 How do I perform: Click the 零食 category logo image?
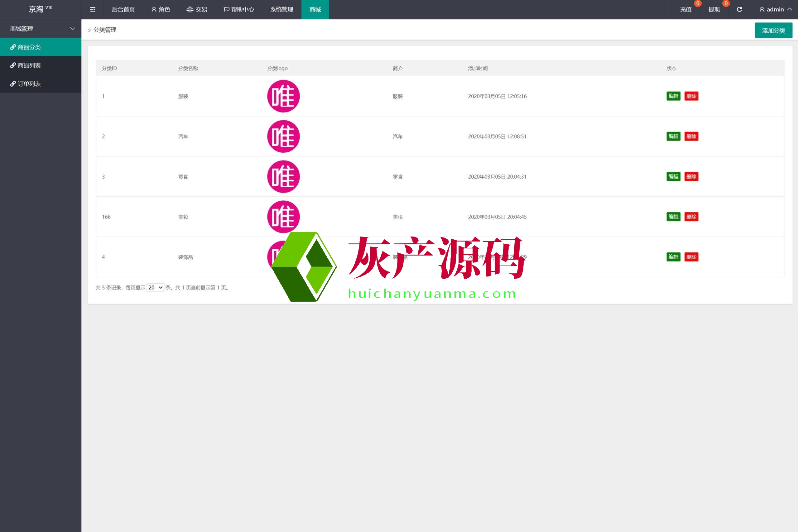tap(283, 176)
